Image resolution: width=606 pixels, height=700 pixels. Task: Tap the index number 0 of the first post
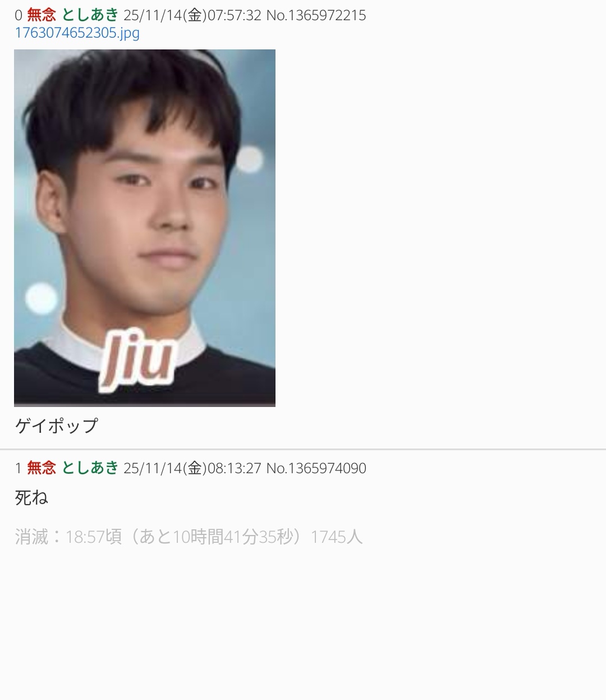pos(19,16)
